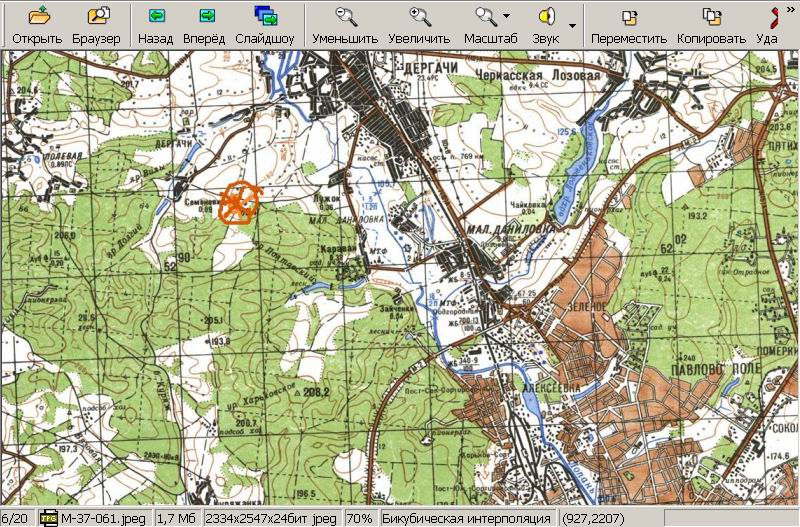The image size is (800, 527).
Task: Click the Звук (Sound) speaker icon
Action: coord(546,17)
